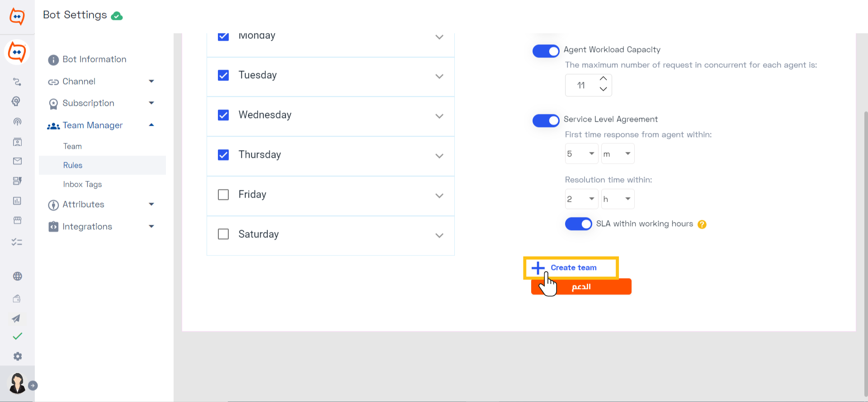Open the checklist tasks icon in sidebar
The width and height of the screenshot is (868, 402).
17,242
